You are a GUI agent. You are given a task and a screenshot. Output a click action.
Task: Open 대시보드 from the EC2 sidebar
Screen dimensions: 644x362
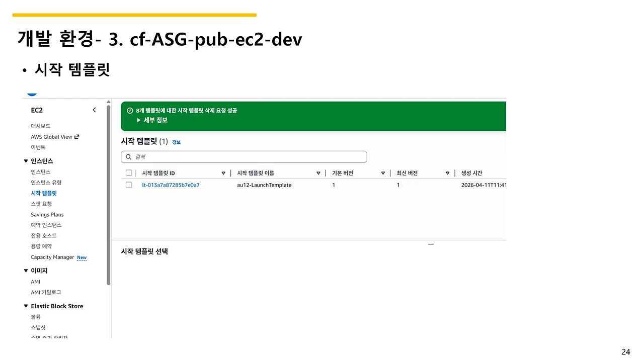coord(40,126)
